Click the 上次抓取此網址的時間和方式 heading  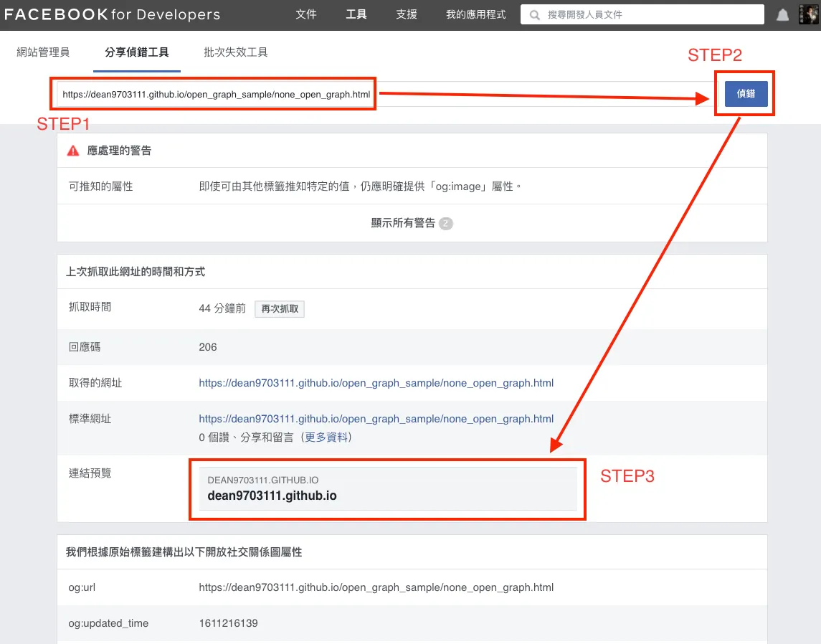coord(135,272)
